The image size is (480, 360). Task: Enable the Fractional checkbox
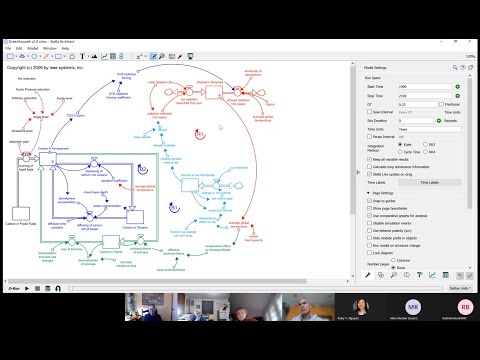pyautogui.click(x=441, y=104)
